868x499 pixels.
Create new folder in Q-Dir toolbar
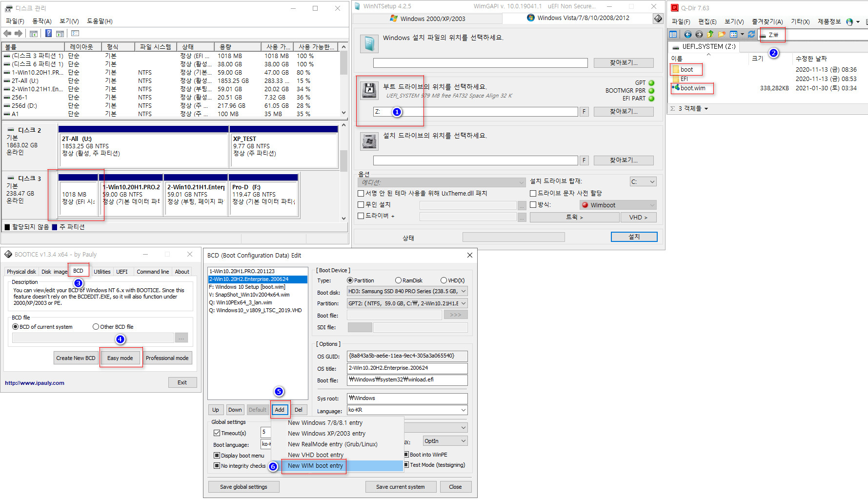click(722, 34)
